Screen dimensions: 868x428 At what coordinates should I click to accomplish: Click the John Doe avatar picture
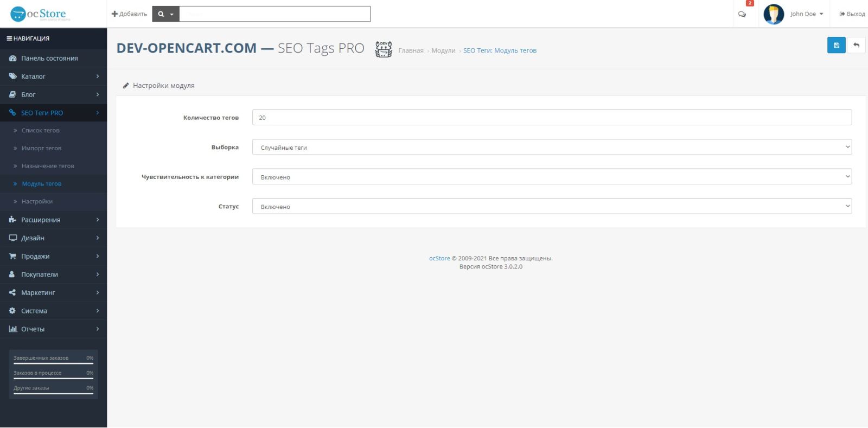click(x=773, y=14)
